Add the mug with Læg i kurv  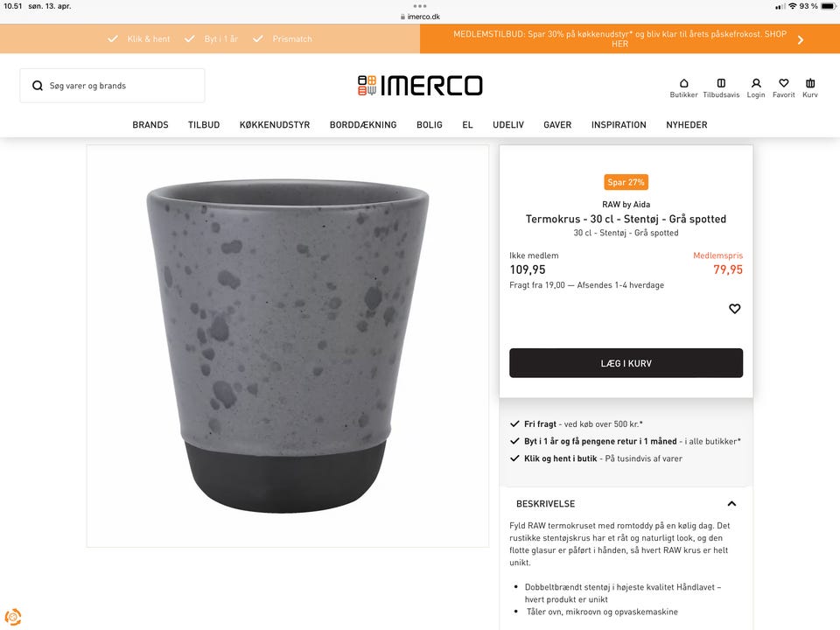click(626, 363)
